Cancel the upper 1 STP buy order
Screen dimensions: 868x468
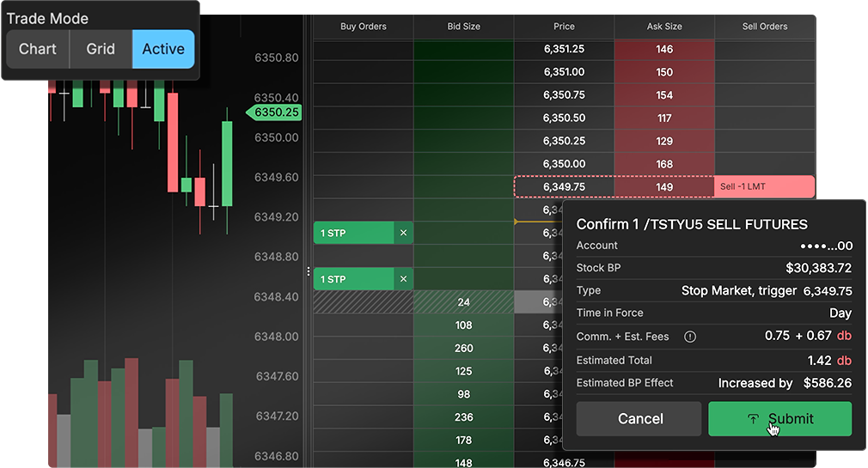point(404,233)
